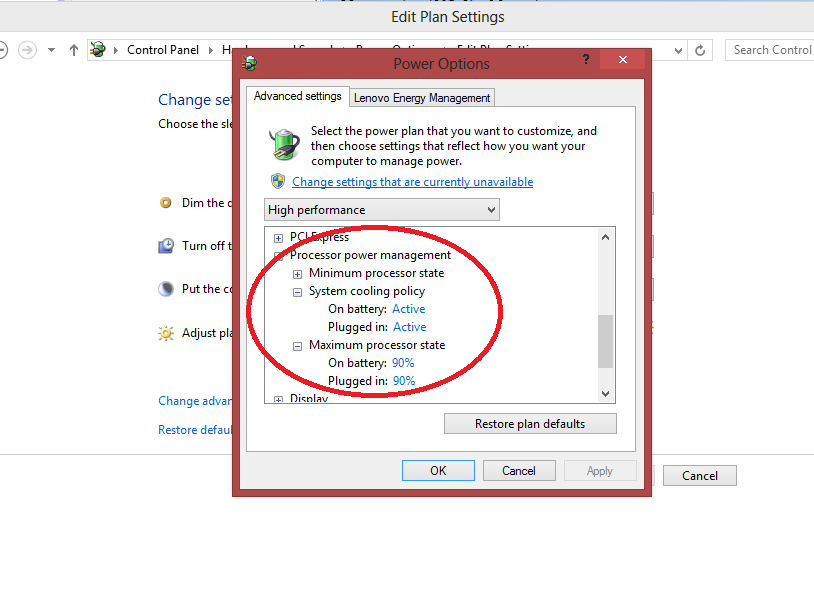Click the Control Panel address bar icon
This screenshot has width=814, height=593.
click(98, 50)
